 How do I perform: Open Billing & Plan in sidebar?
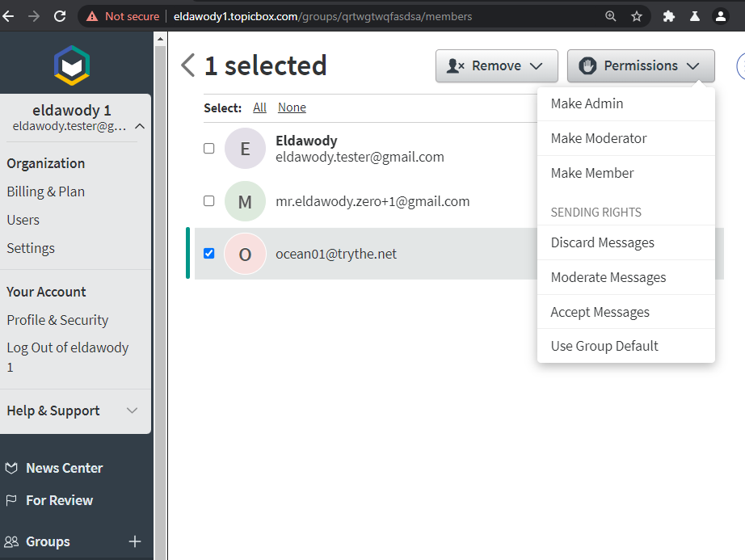click(45, 192)
